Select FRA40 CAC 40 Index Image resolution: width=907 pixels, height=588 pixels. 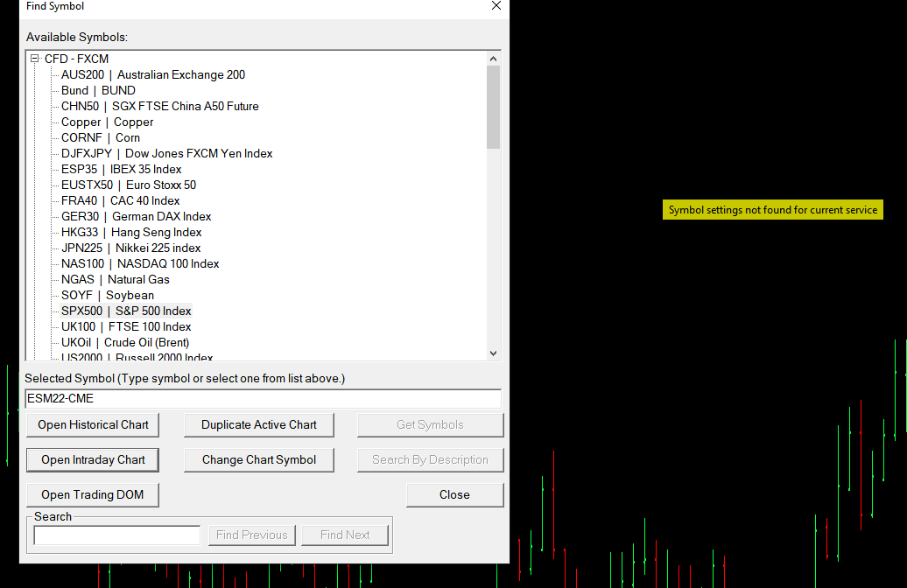pyautogui.click(x=120, y=200)
